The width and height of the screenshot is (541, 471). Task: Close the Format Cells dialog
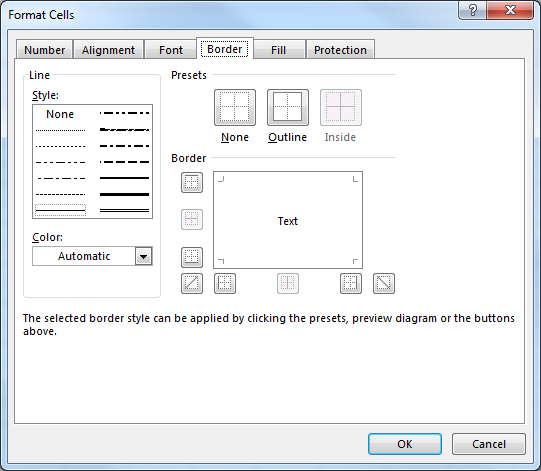tap(510, 10)
